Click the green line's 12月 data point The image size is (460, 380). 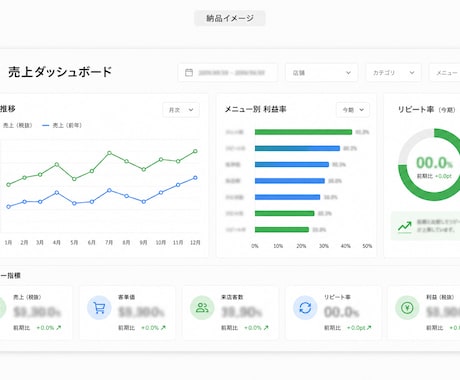[195, 151]
